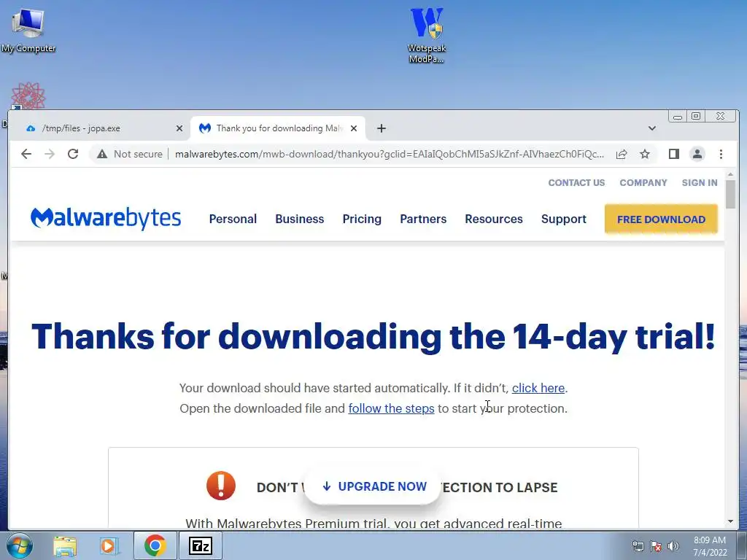
Task: Click the red exclamation warning icon
Action: click(x=220, y=486)
